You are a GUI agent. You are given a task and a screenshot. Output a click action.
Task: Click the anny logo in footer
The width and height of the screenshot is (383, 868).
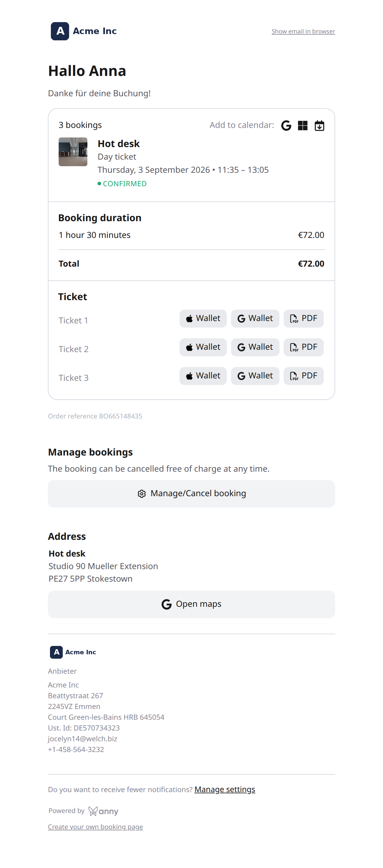point(103,811)
